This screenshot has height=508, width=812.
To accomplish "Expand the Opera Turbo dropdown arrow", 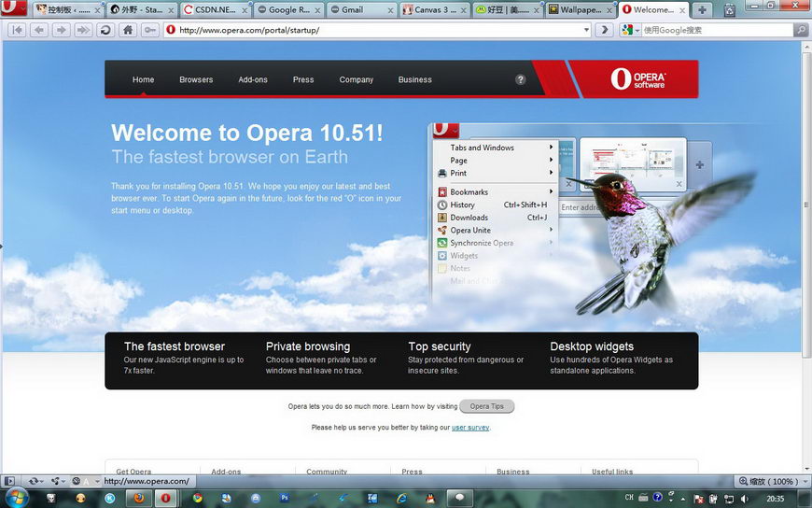I will [97, 482].
